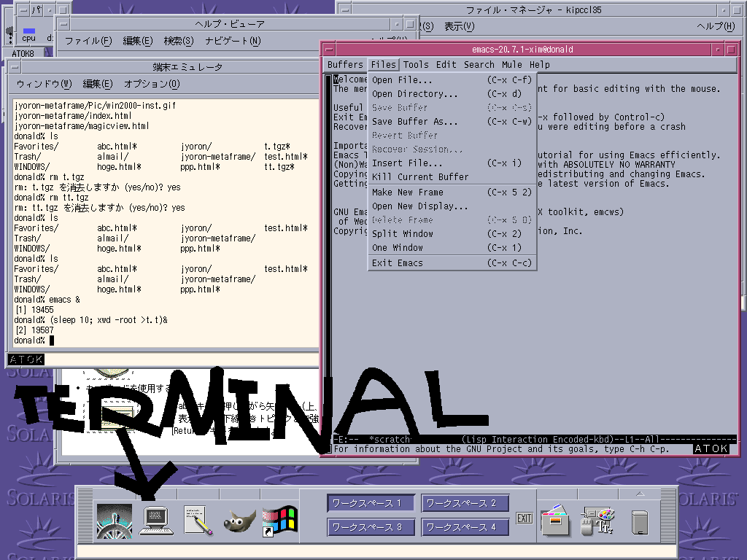The width and height of the screenshot is (747, 560).
Task: Open the ナビゲート(N) menu in the Help Viewer
Action: click(x=233, y=41)
